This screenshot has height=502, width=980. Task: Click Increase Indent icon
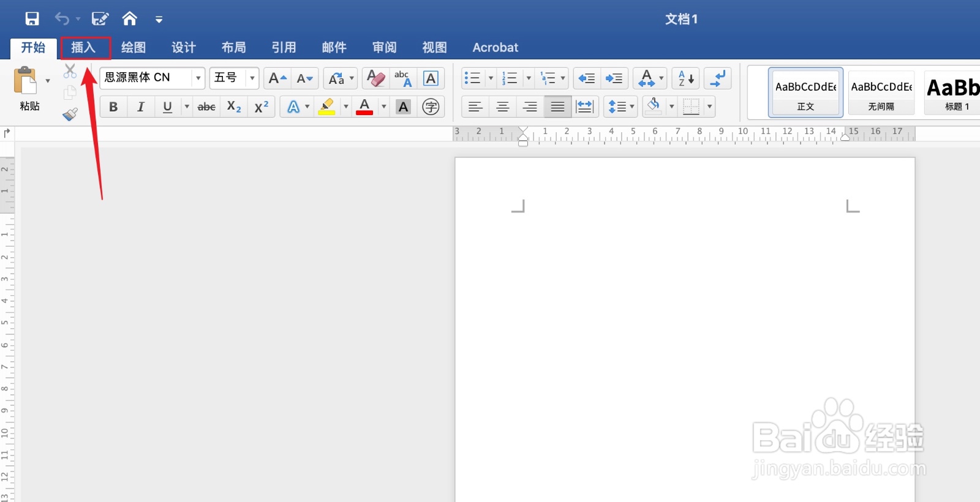point(614,78)
